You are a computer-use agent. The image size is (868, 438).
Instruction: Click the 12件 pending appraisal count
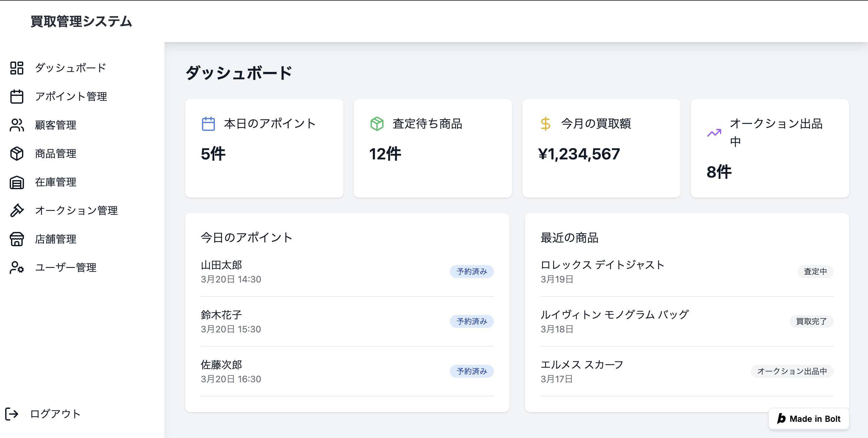(385, 154)
